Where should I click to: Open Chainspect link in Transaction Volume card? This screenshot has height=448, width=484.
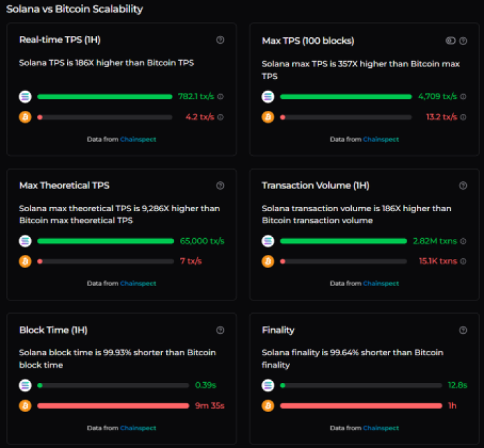pyautogui.click(x=381, y=283)
